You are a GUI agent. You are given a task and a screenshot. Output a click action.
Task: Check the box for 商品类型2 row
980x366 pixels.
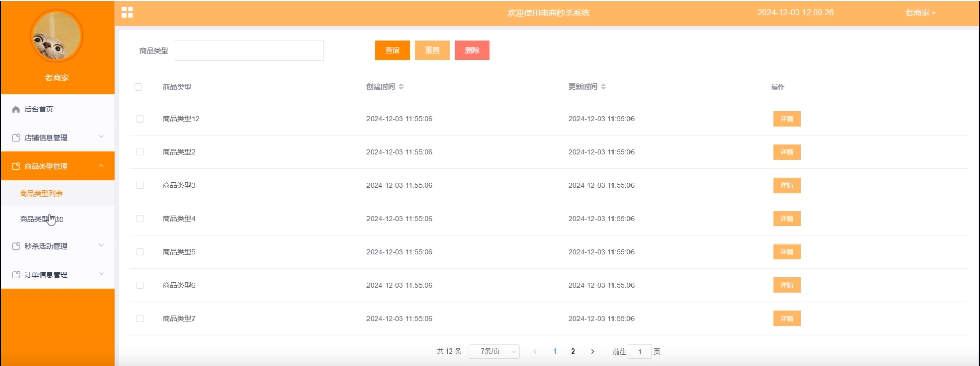pos(140,152)
